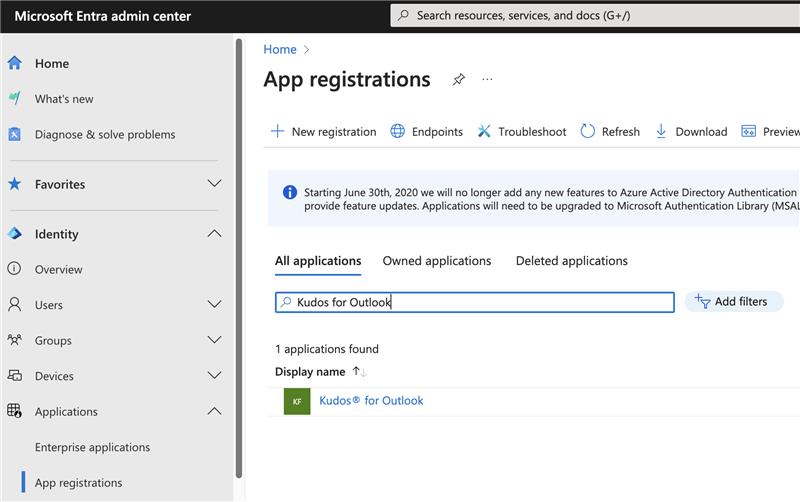800x502 pixels.
Task: Pin the App registrations page
Action: pos(458,80)
